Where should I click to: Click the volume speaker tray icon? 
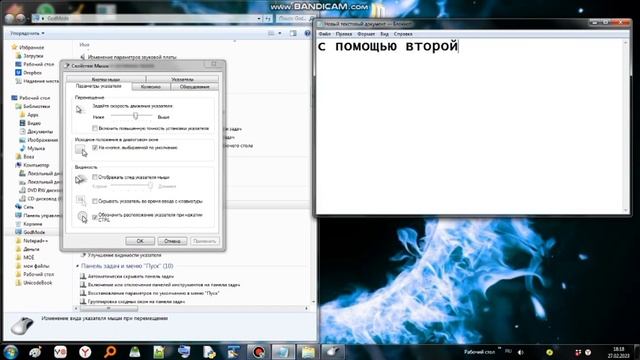pyautogui.click(x=521, y=352)
